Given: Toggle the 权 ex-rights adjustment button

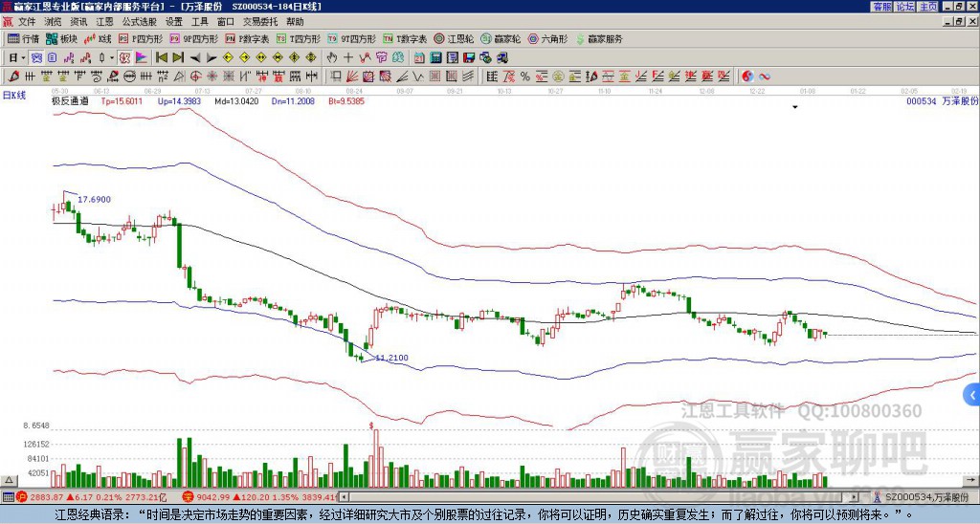Looking at the screenshot, I should click(125, 58).
